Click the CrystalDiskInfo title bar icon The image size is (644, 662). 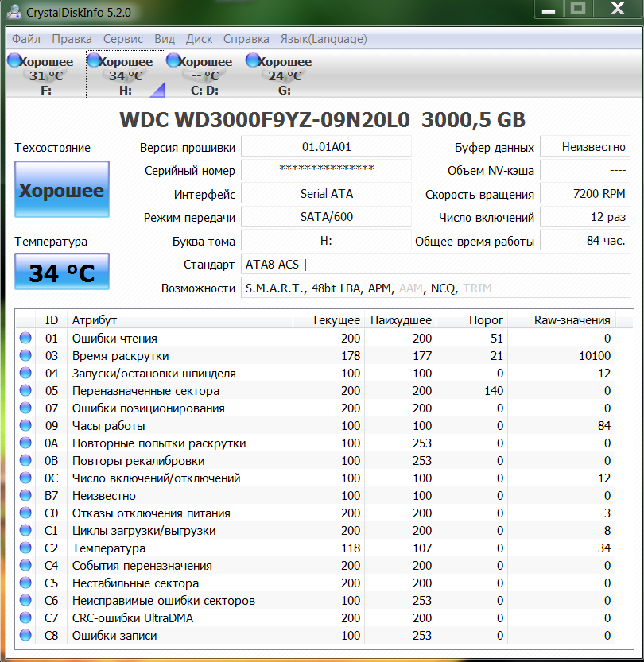pos(14,12)
